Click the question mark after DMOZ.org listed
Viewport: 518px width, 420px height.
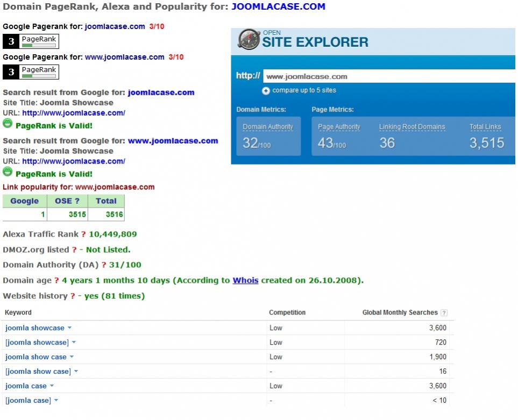tap(74, 250)
